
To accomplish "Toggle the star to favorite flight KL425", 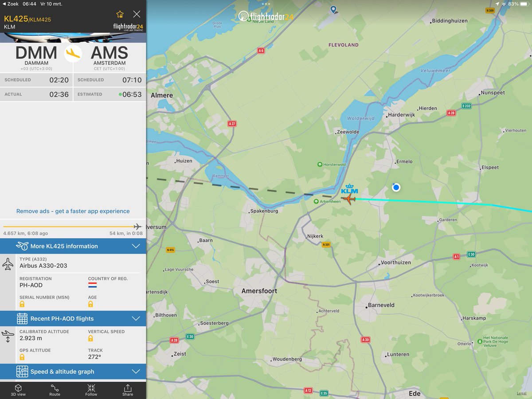I will point(120,14).
